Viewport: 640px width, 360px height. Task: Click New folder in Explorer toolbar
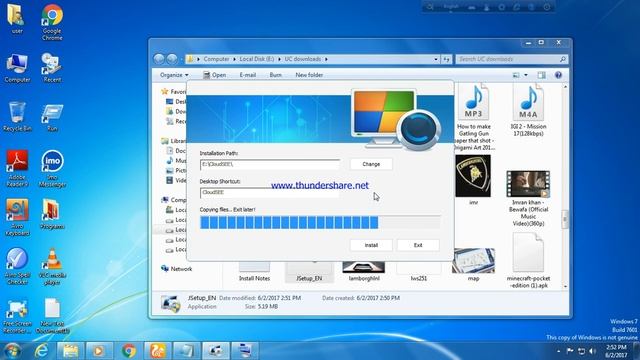pos(309,75)
